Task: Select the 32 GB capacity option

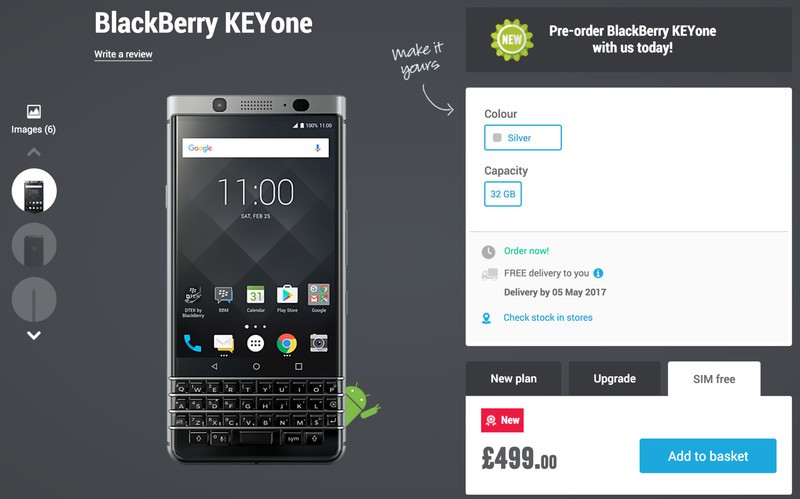Action: coord(503,194)
